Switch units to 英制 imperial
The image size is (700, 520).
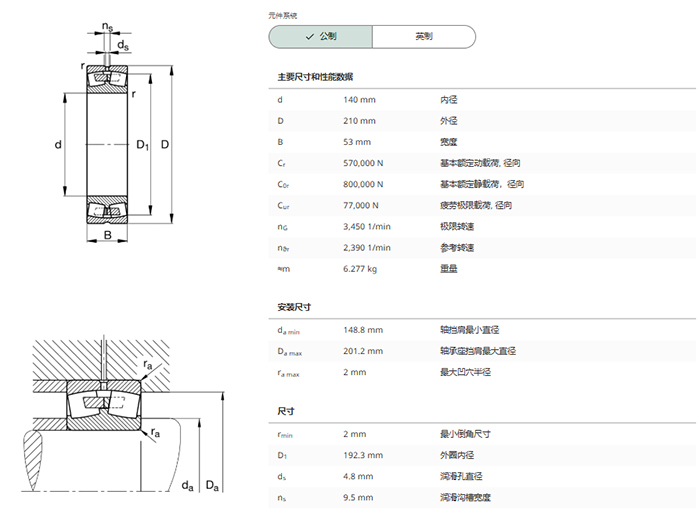pyautogui.click(x=424, y=37)
